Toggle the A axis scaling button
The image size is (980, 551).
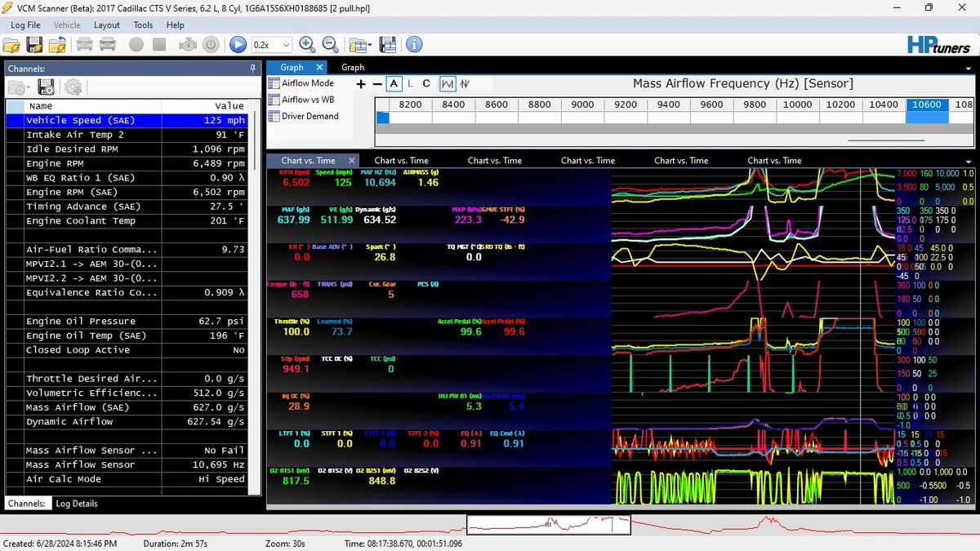(394, 83)
